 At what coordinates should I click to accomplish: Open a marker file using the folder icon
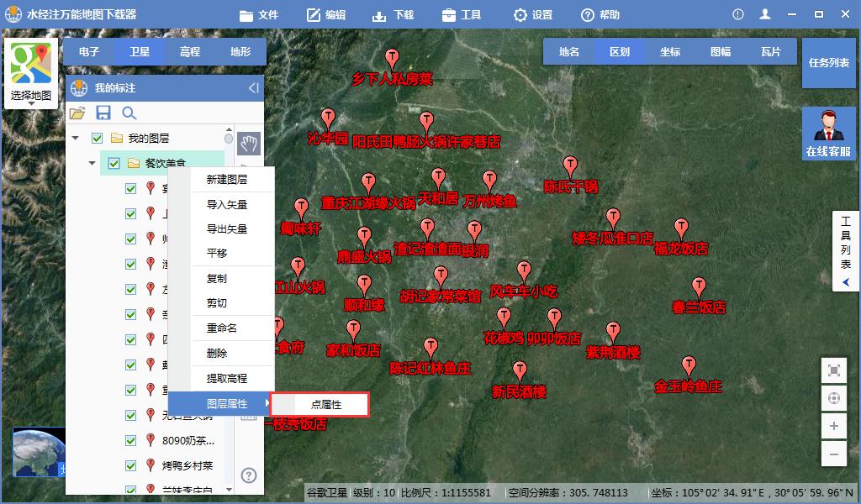(77, 112)
